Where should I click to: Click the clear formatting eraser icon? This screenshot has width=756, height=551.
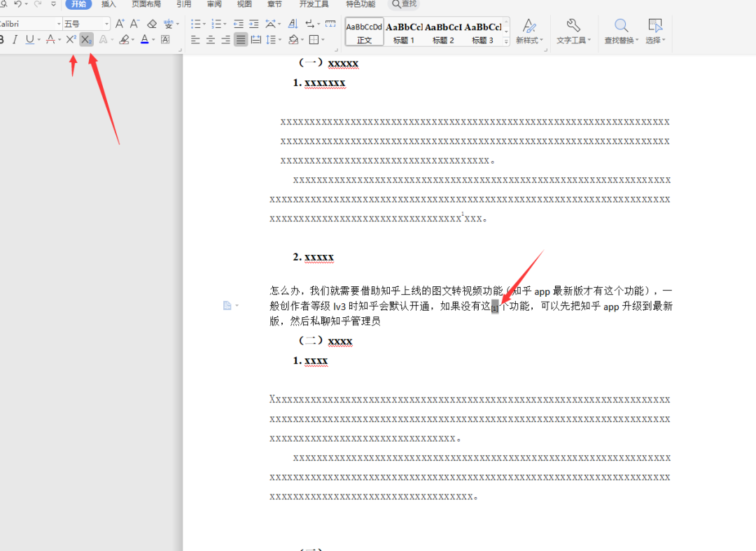click(152, 24)
